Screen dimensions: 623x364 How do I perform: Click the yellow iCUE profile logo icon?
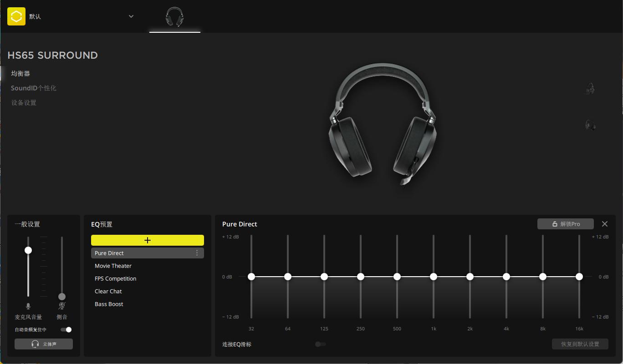pos(16,16)
